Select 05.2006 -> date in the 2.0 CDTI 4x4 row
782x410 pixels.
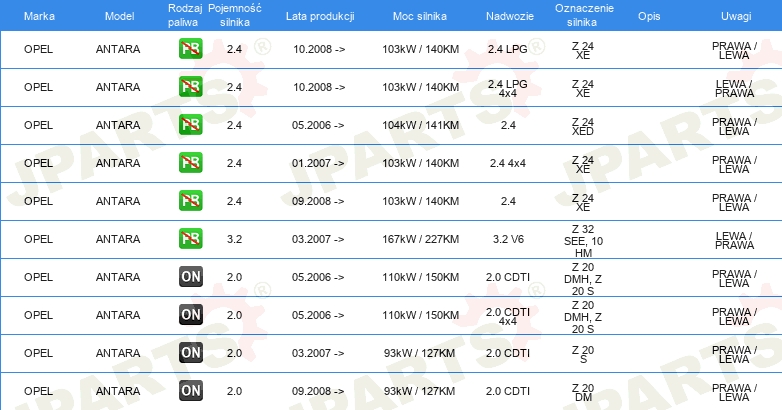pos(318,315)
